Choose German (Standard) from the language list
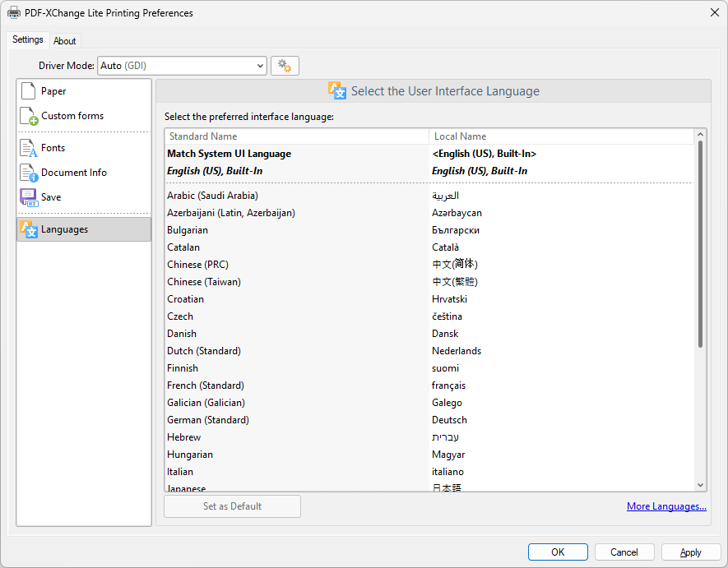Viewport: 728px width, 568px height. [208, 420]
